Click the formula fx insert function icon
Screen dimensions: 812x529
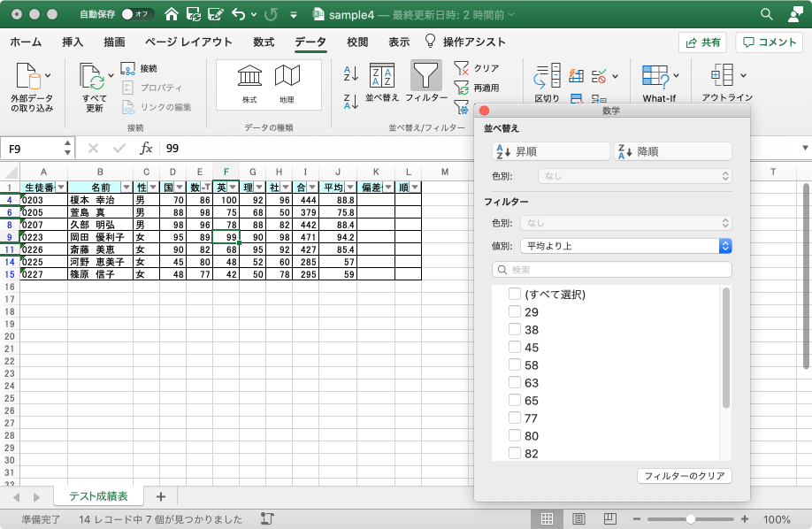146,149
